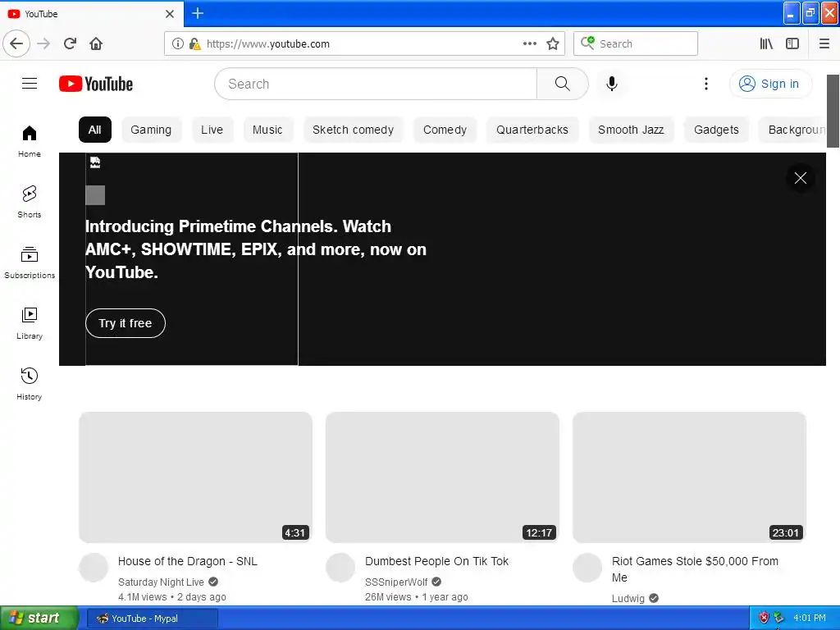Open the Ludwig channel link
840x630 pixels.
(628, 598)
